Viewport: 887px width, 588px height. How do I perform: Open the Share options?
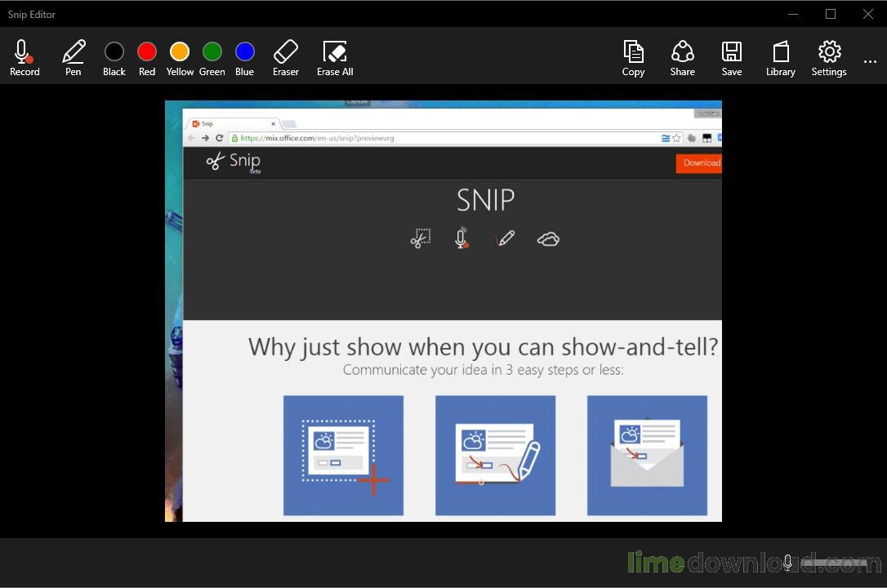[x=682, y=58]
